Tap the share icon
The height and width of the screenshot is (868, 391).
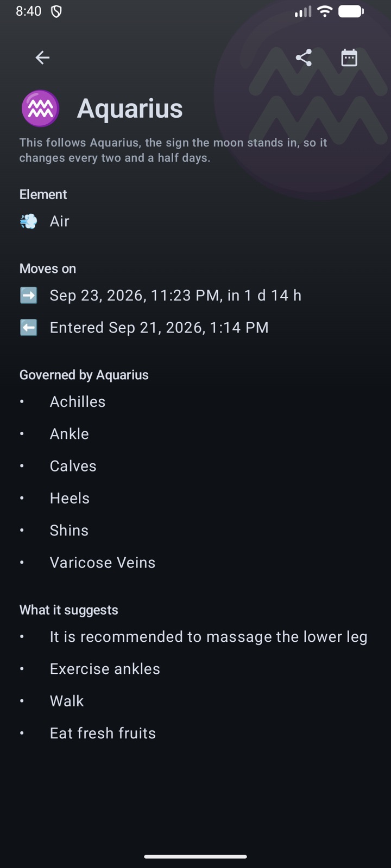click(x=304, y=58)
